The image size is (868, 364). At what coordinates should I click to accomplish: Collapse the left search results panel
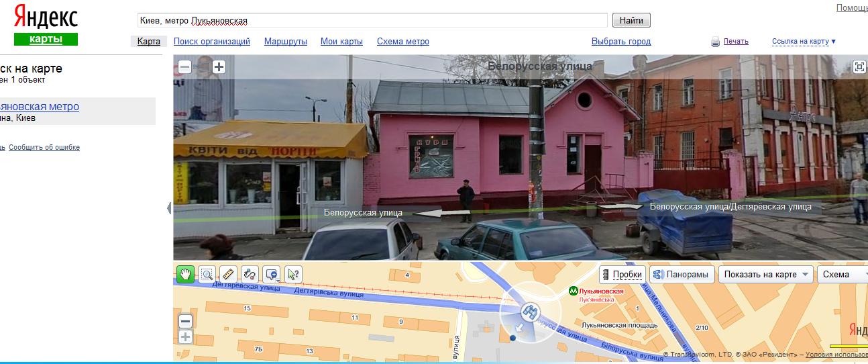(x=169, y=208)
